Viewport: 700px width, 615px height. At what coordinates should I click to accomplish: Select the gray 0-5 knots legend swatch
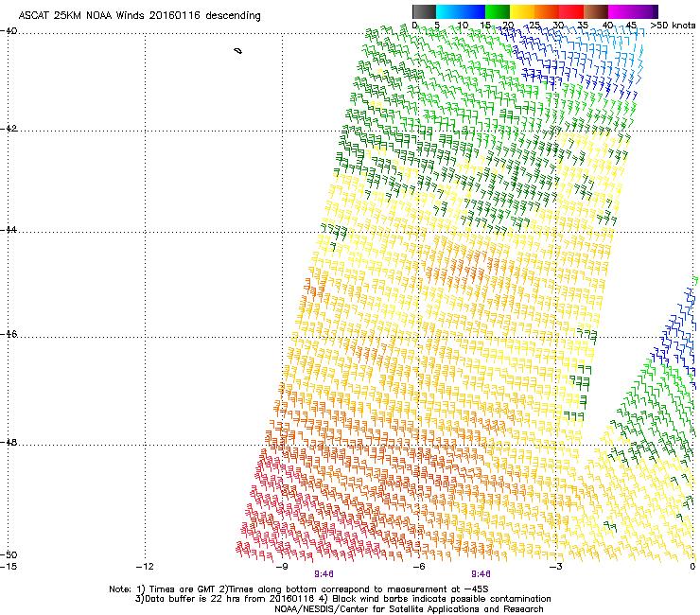pos(424,11)
